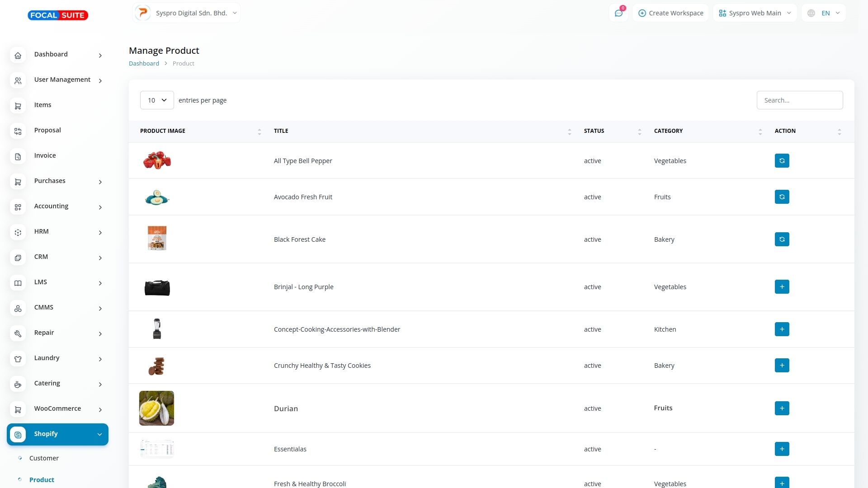Click the plus icon for Crunchy Healthy & Tasty Cookies
Screen dimensions: 868x488
coord(782,366)
